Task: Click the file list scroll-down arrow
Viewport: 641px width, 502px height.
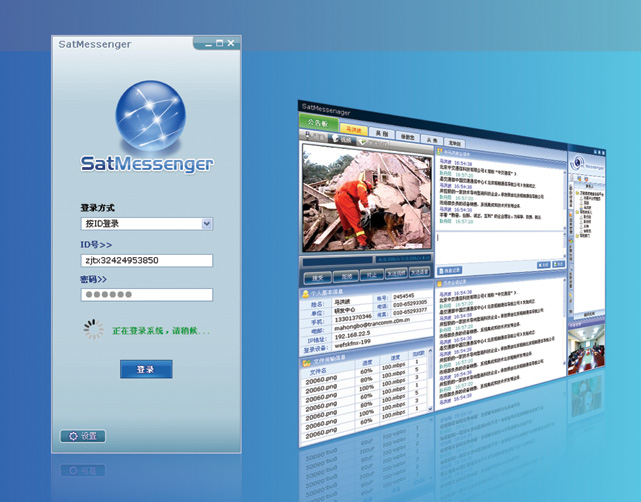Action: 430,408
